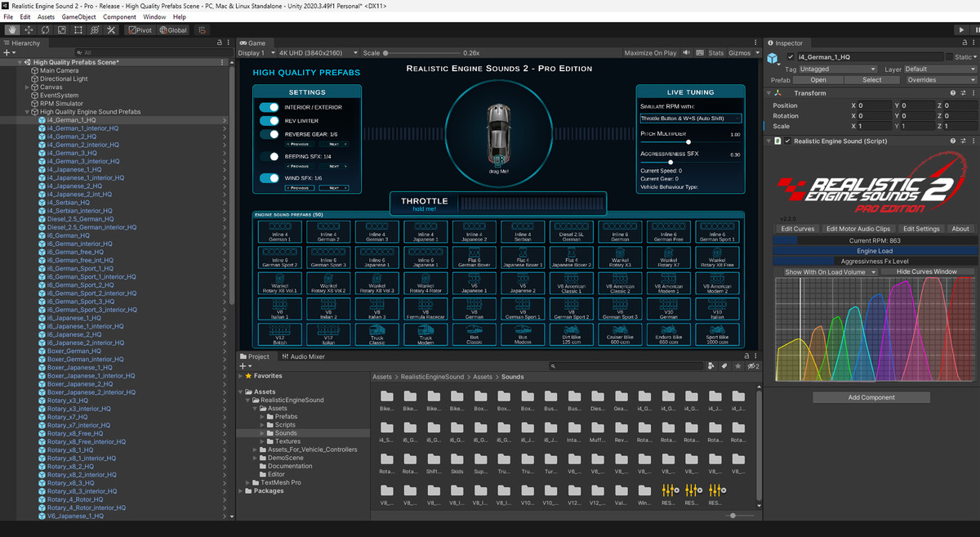This screenshot has height=537, width=980.
Task: Open the 4K UHD resolution dropdown
Action: 318,52
